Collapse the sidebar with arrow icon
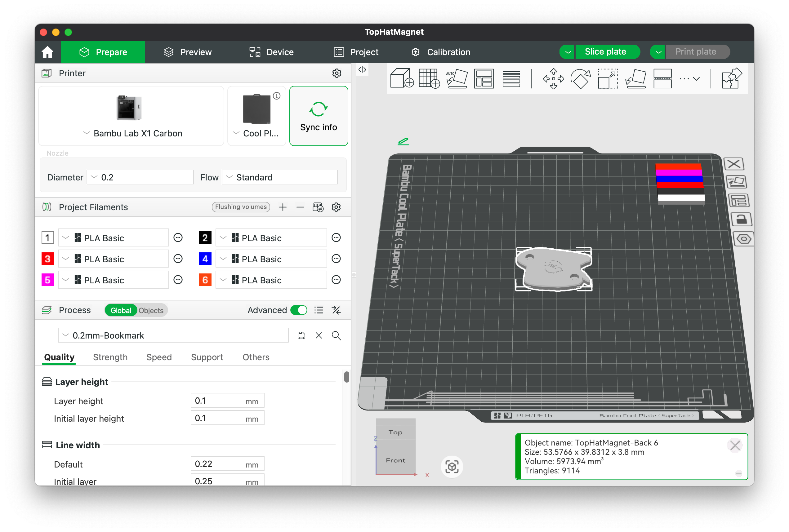The height and width of the screenshot is (532, 789). tap(362, 69)
